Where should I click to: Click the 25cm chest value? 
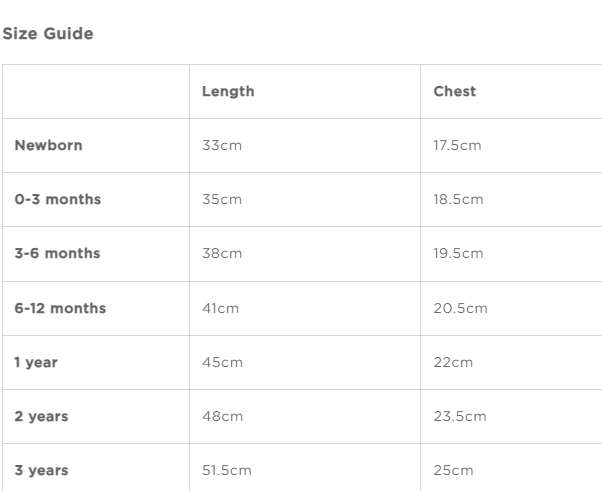(x=453, y=470)
